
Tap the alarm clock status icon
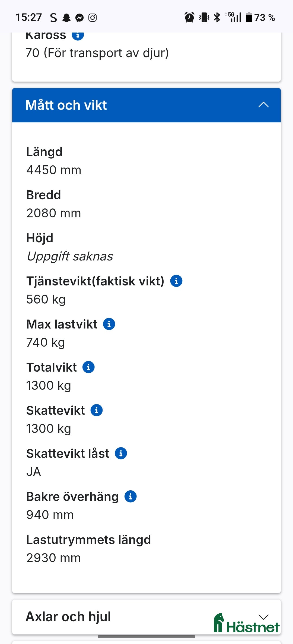point(189,17)
